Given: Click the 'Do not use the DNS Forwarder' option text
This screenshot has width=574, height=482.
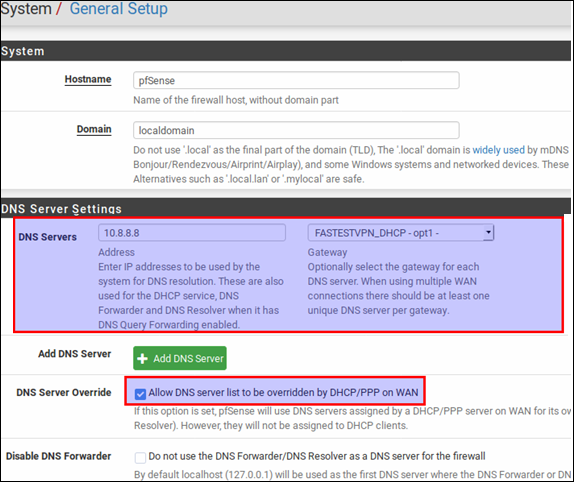Looking at the screenshot, I should pyautogui.click(x=317, y=456).
